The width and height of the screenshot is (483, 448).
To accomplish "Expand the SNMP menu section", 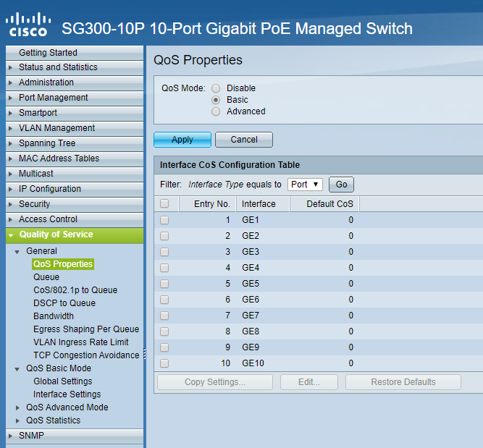I will pyautogui.click(x=32, y=436).
